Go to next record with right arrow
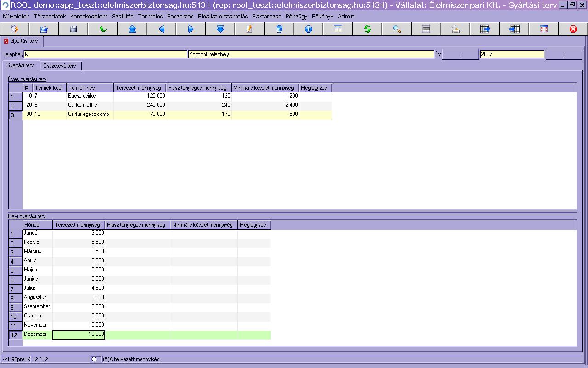Viewport: 588px width, 368px height. coord(191,29)
